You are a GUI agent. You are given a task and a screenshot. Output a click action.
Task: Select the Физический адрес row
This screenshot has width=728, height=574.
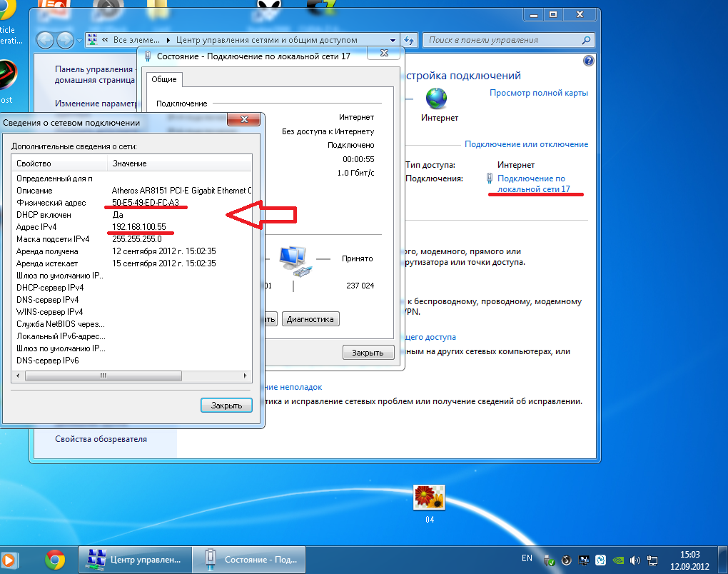[132, 203]
